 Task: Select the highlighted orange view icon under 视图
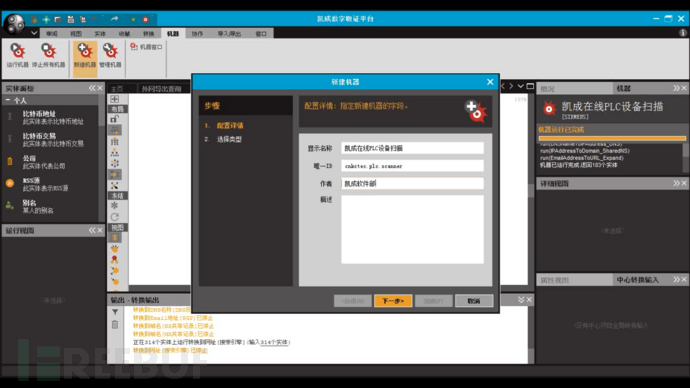114,238
